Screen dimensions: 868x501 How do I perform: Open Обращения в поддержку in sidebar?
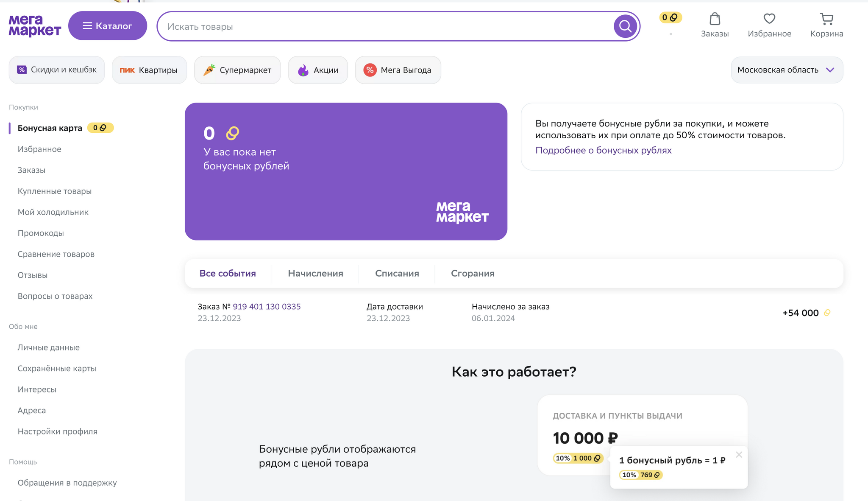coord(67,483)
